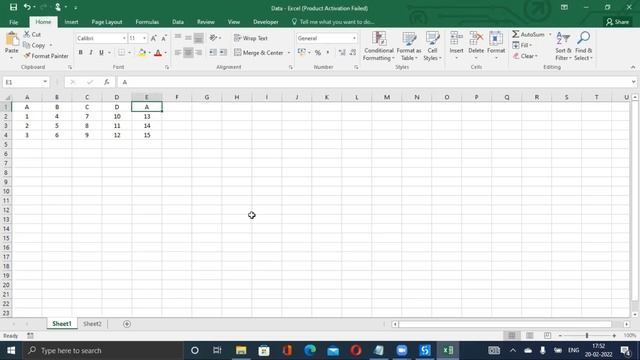Increase font size with the large A icon
Image resolution: width=640 pixels, height=360 pixels.
coord(153,38)
